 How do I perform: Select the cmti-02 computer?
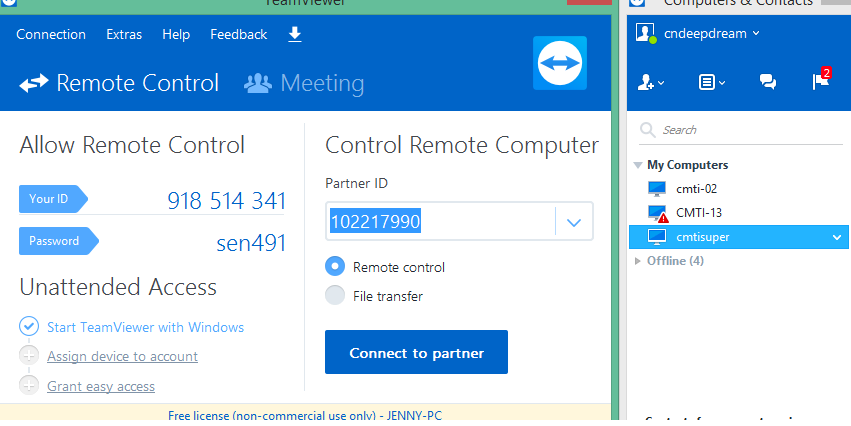coord(696,188)
